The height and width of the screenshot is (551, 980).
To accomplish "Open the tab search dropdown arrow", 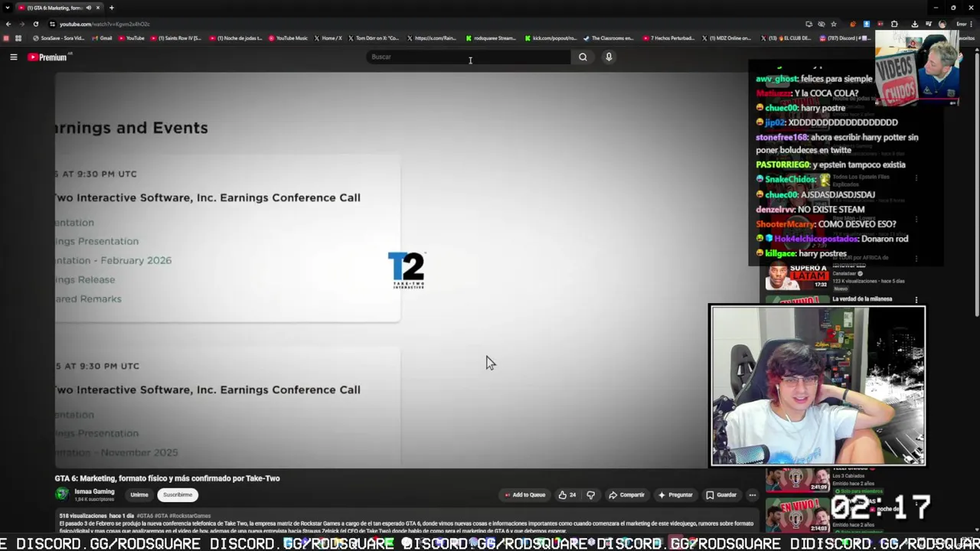I will 7,8.
